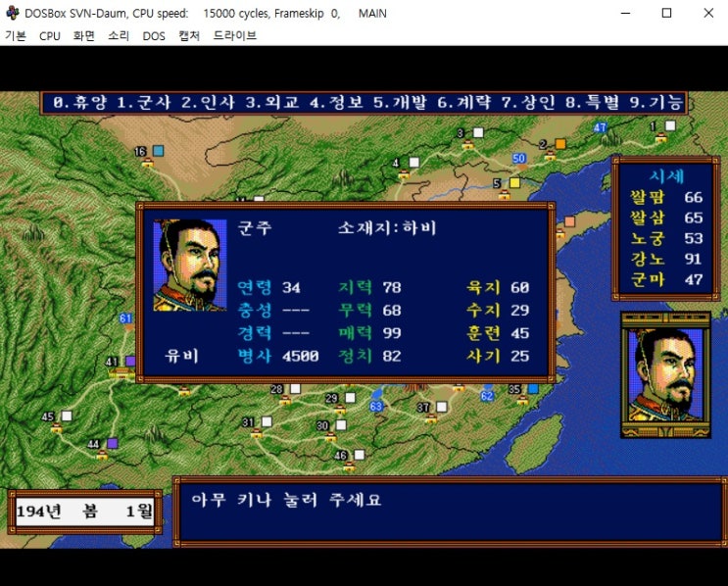Viewport: 728px width, 586px height.
Task: Open the 기본 menu in DOSBox
Action: 16,35
